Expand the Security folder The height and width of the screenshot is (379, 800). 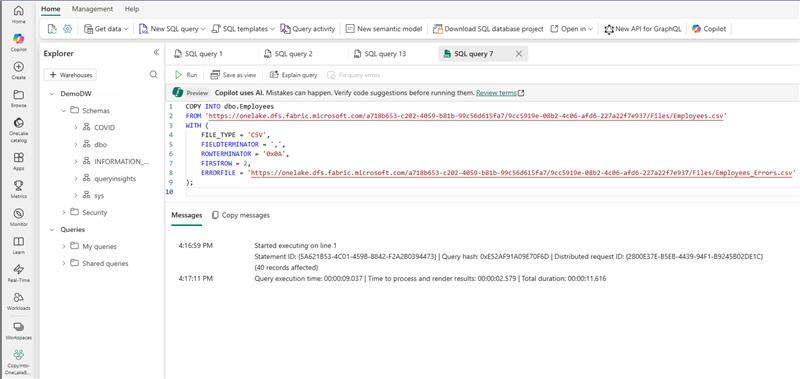[x=63, y=212]
